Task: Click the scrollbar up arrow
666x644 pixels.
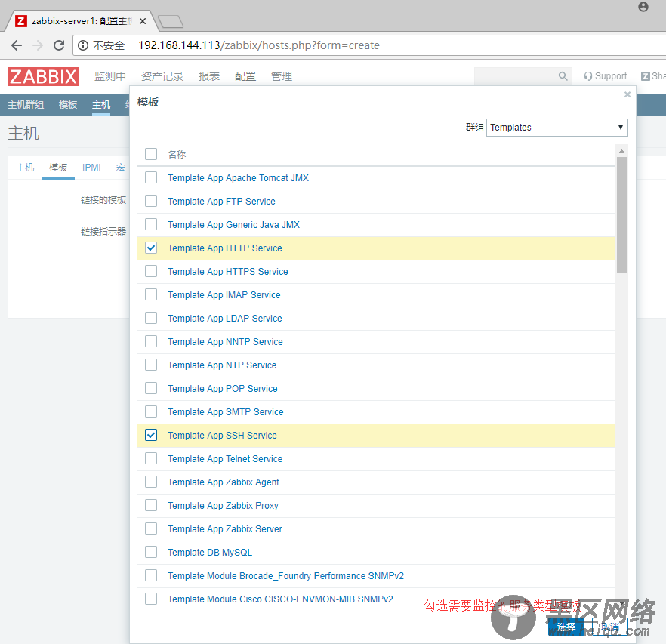Action: 621,151
